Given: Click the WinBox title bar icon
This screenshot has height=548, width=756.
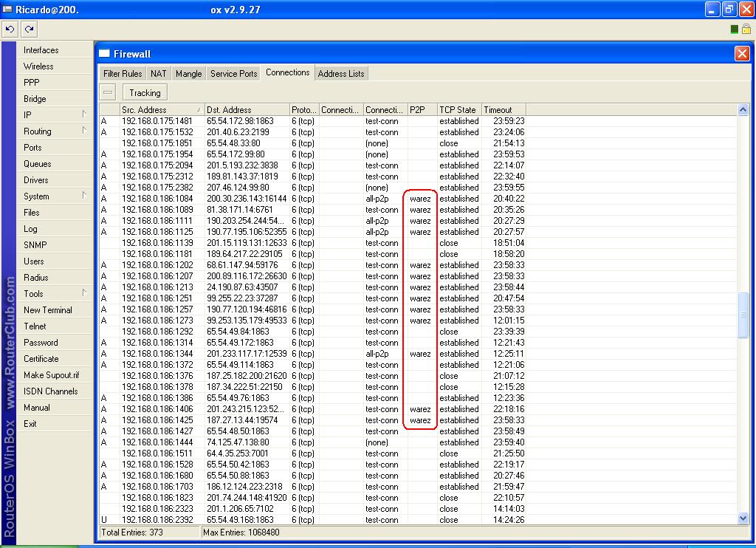Looking at the screenshot, I should pos(7,9).
